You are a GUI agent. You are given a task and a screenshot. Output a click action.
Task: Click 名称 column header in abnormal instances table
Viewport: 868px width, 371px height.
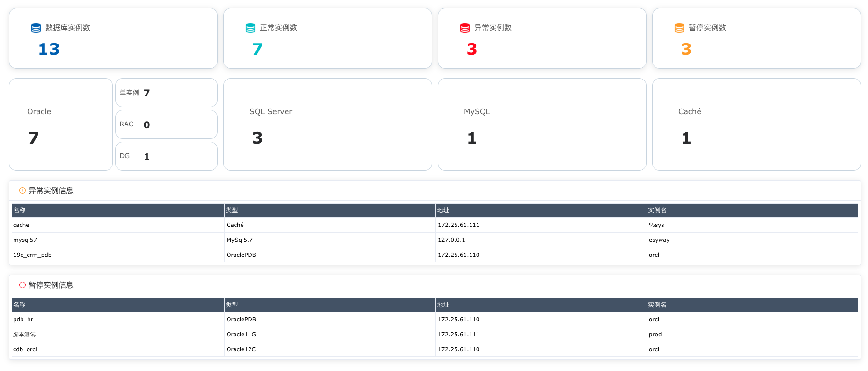[118, 211]
